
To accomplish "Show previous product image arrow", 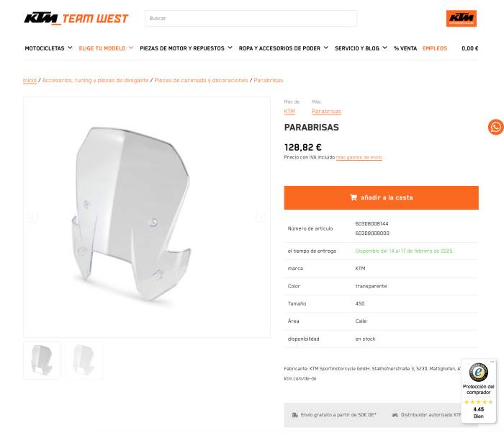I will pyautogui.click(x=33, y=218).
